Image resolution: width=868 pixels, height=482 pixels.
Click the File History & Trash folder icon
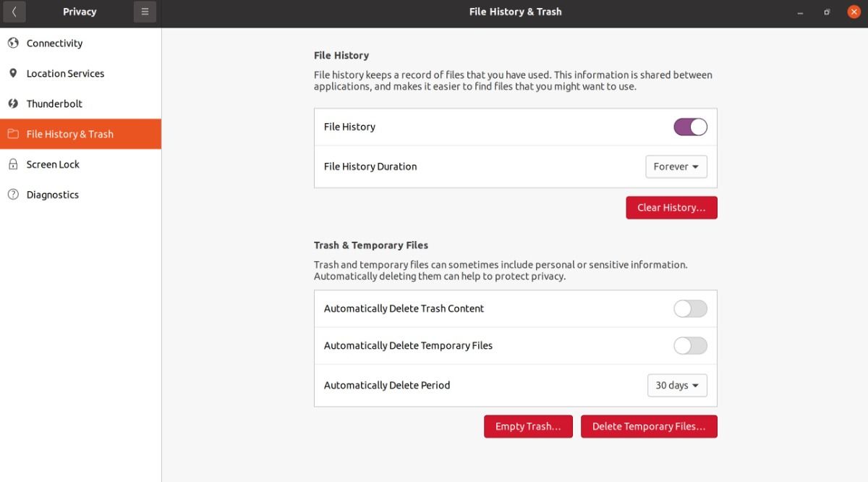(13, 134)
